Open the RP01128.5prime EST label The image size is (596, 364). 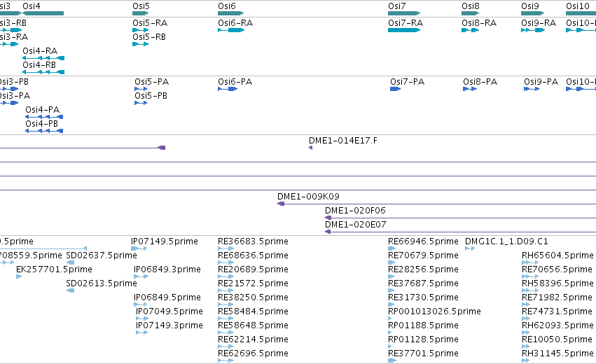coord(423,339)
